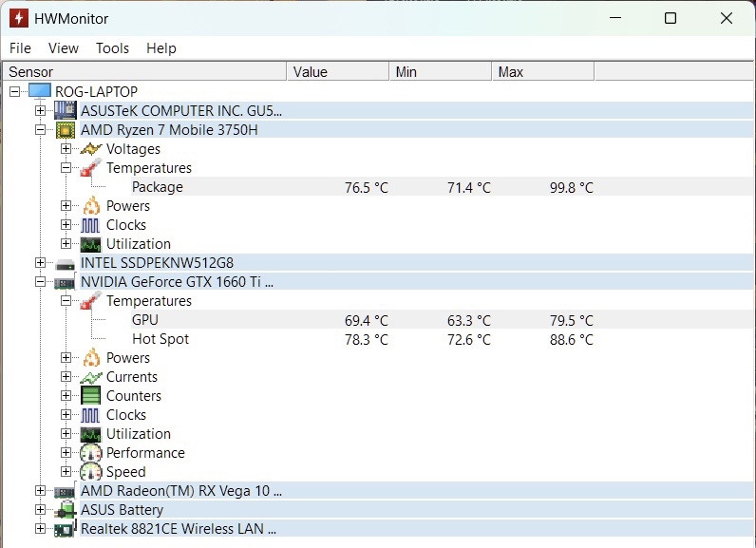
Task: Click the Realtek Wireless LAN card icon
Action: click(66, 529)
